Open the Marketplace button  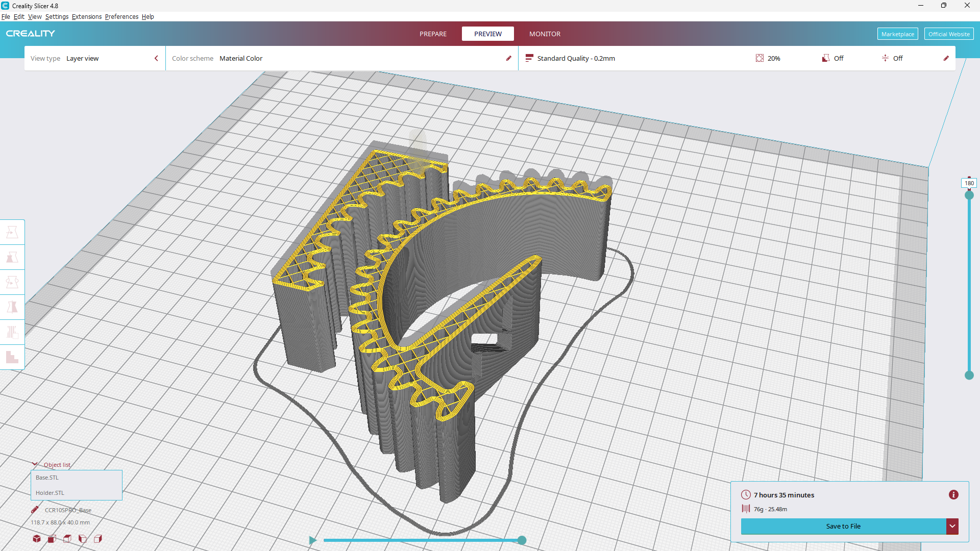coord(897,34)
